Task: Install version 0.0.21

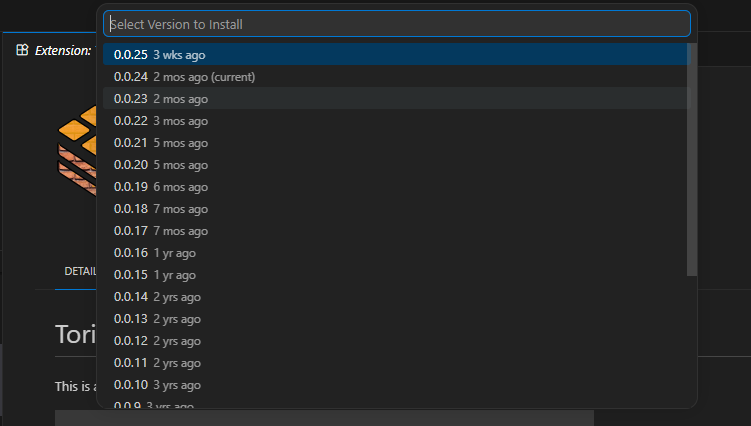Action: (x=160, y=143)
